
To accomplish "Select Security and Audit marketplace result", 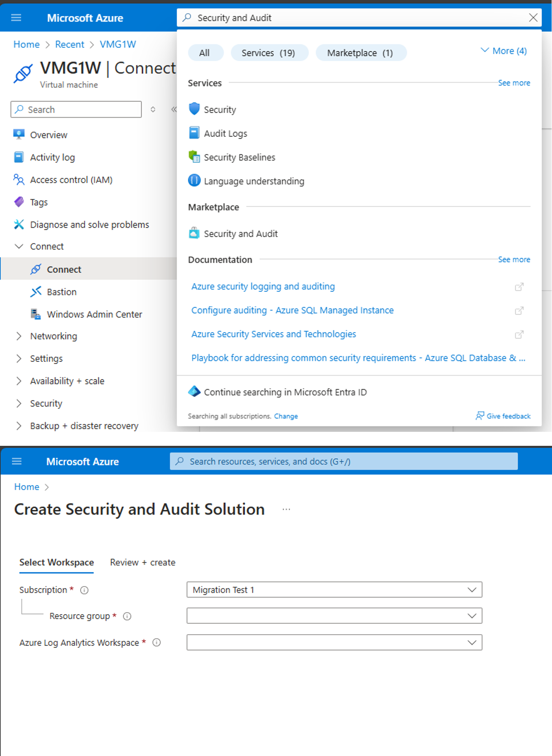I will [x=240, y=234].
